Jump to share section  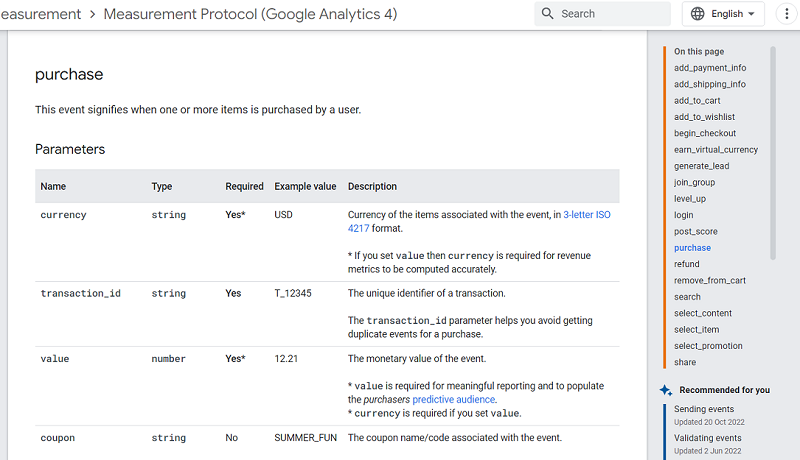tap(685, 362)
